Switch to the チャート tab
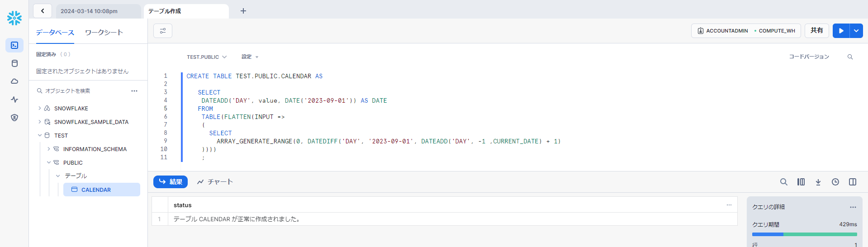This screenshot has width=868, height=247. pos(215,182)
